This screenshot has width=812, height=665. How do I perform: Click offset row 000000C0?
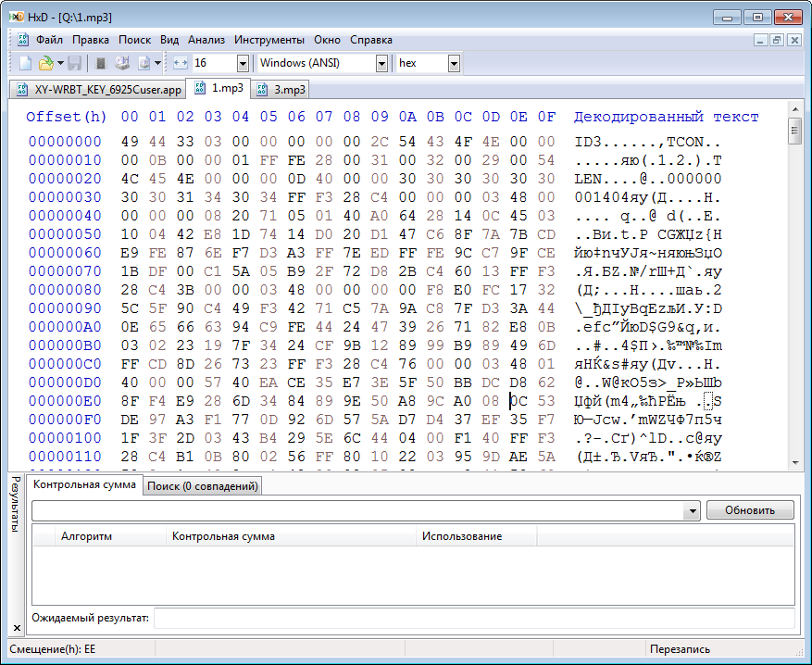pyautogui.click(x=65, y=364)
